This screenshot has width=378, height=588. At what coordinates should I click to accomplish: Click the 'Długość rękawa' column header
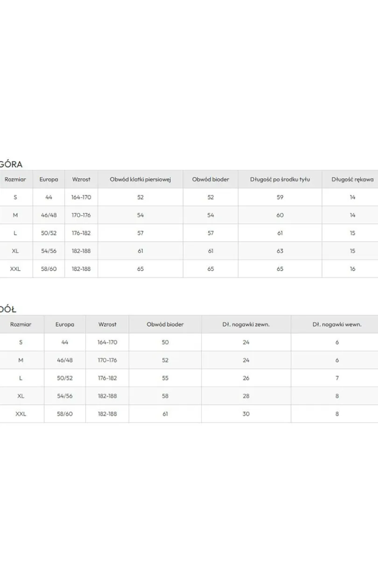click(352, 179)
